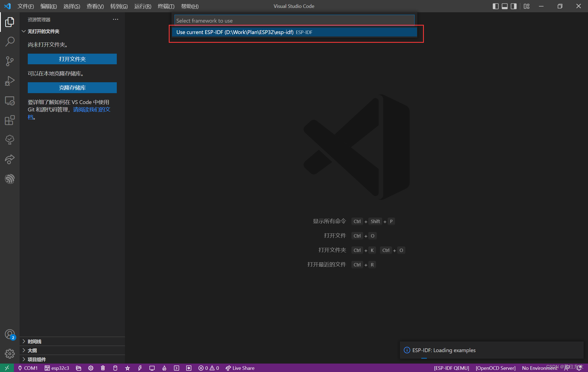The width and height of the screenshot is (588, 372).
Task: Select the COM1 serial port
Action: tap(28, 368)
